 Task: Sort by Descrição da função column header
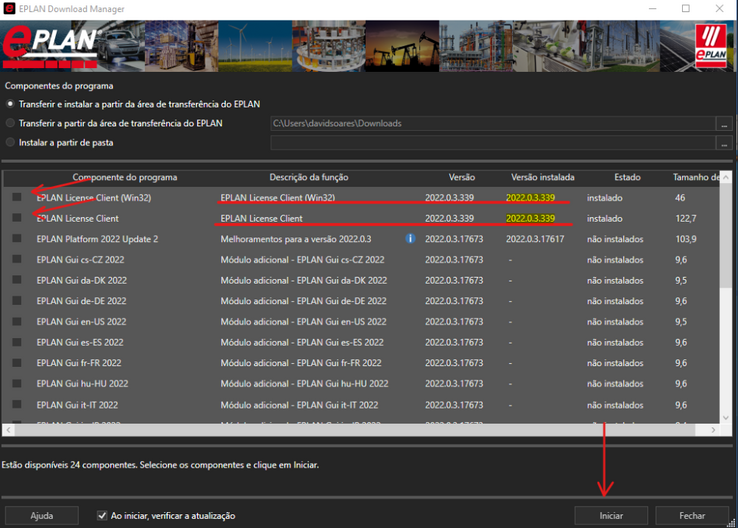309,177
